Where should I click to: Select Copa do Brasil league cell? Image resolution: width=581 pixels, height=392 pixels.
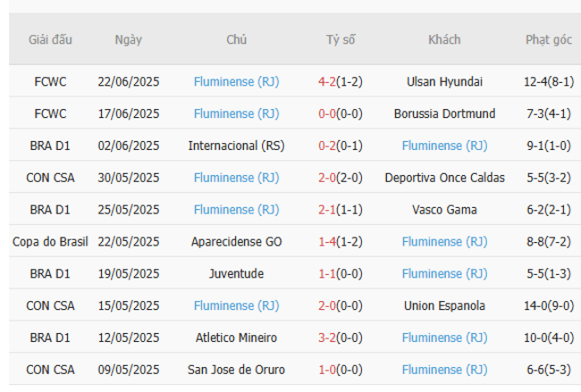(x=50, y=241)
